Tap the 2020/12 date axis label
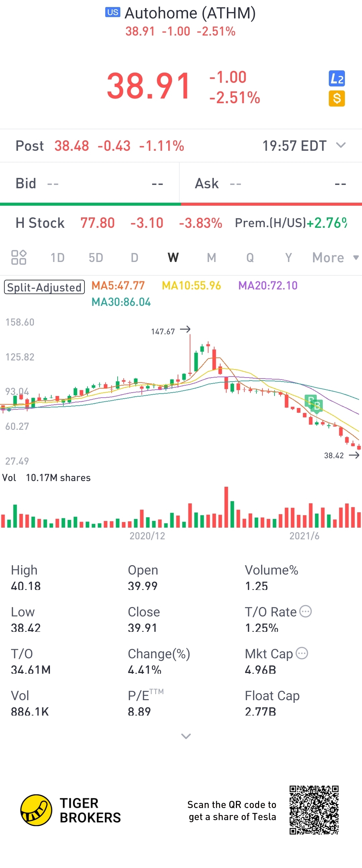This screenshot has height=868, width=362. [x=147, y=536]
